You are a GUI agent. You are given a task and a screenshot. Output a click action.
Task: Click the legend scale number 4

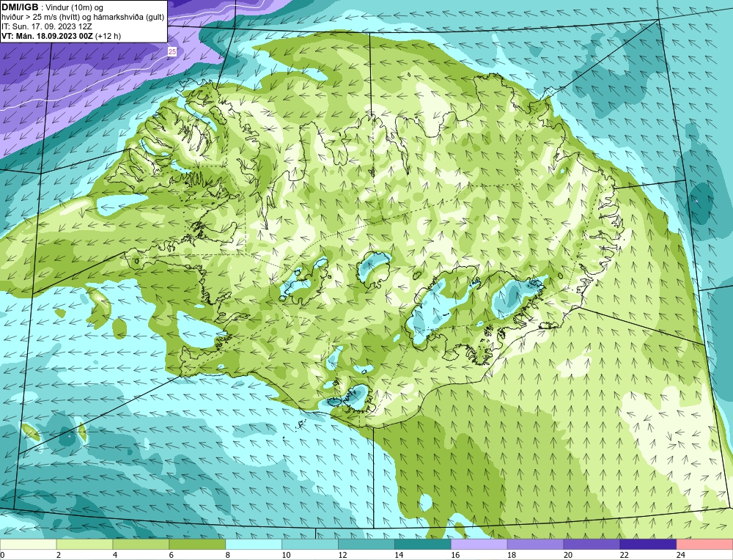[x=115, y=555]
